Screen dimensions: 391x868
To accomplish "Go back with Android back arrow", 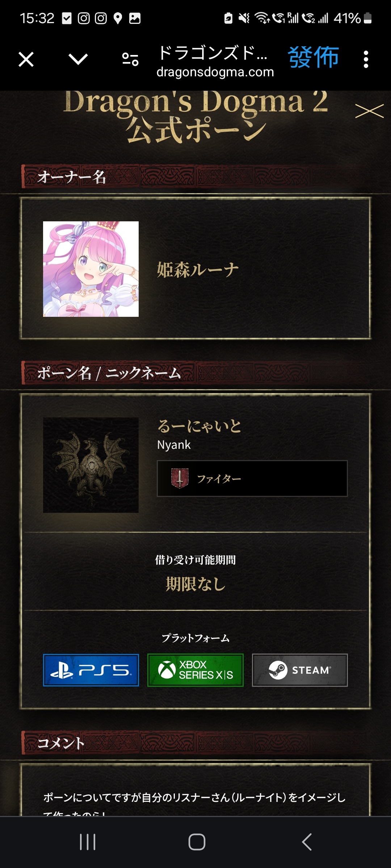I will pyautogui.click(x=307, y=842).
